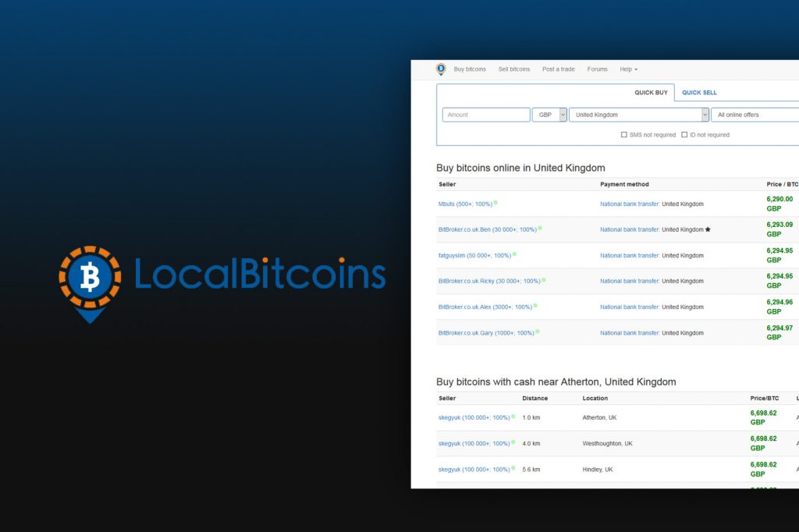Open the United Kingdom country selector

click(638, 115)
